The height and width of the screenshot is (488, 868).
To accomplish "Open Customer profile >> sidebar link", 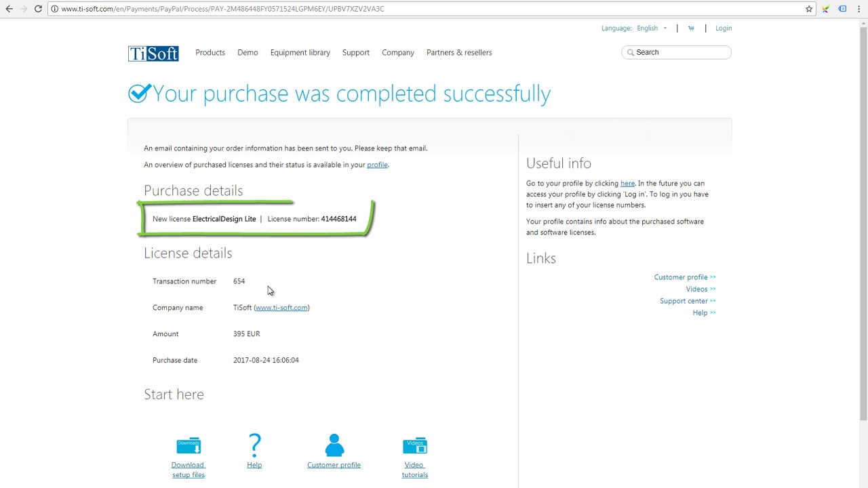I will coord(685,277).
